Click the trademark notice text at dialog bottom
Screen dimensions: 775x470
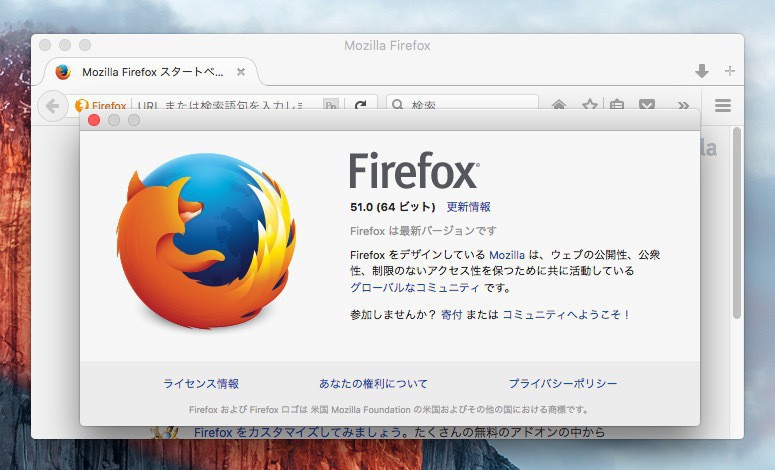(x=389, y=410)
